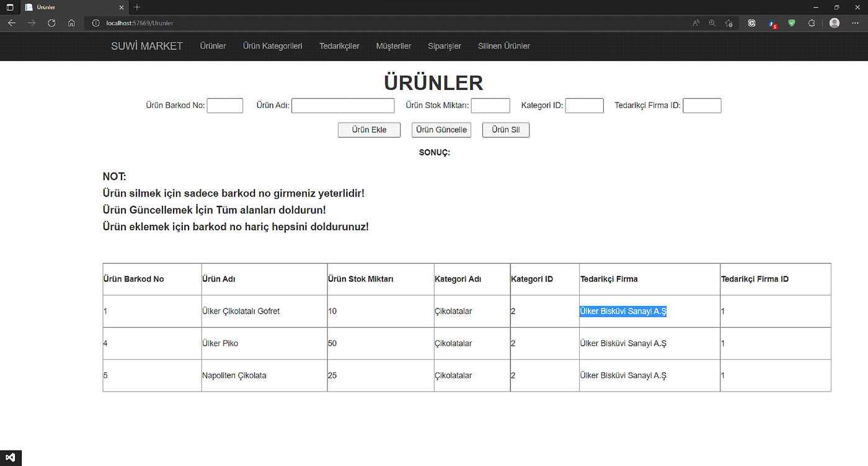This screenshot has height=466, width=868.
Task: Click the Ürün Sil button
Action: tap(505, 130)
